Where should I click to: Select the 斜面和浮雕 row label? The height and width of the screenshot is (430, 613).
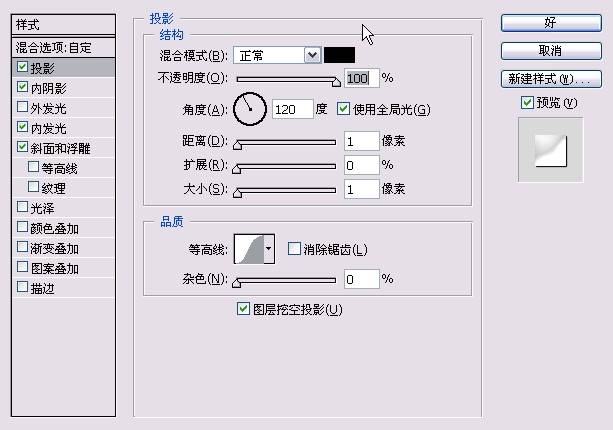click(61, 148)
